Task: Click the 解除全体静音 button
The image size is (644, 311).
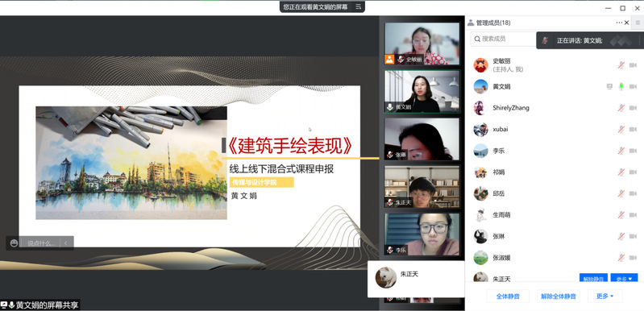Action: (559, 296)
